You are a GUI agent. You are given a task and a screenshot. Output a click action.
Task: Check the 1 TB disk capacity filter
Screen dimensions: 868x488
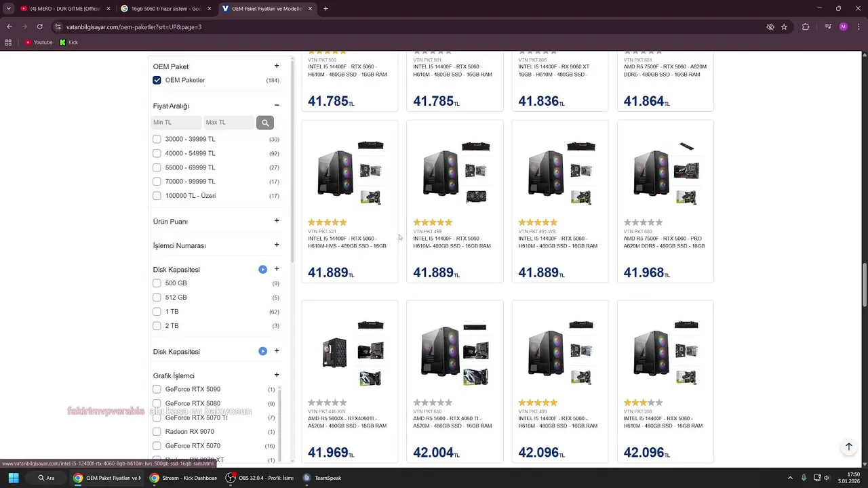(157, 312)
